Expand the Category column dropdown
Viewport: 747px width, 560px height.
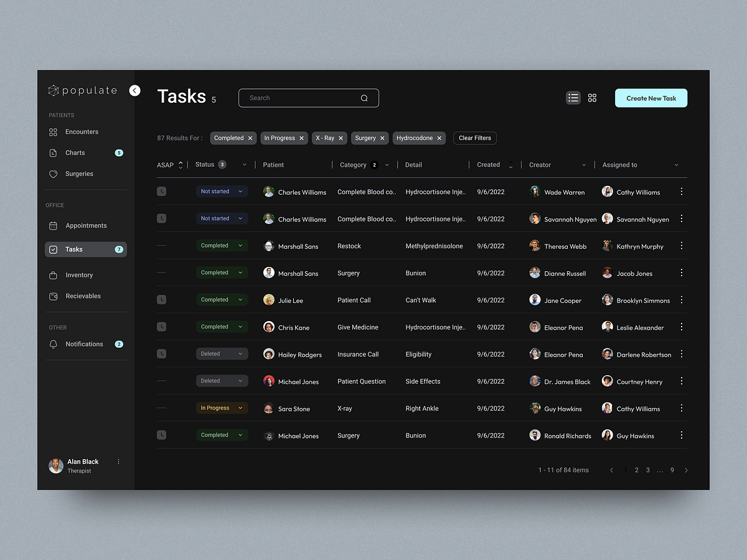click(x=387, y=164)
